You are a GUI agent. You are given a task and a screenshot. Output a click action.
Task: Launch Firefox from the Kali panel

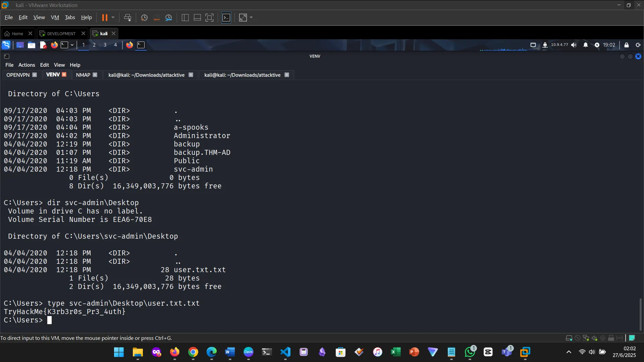coord(54,45)
